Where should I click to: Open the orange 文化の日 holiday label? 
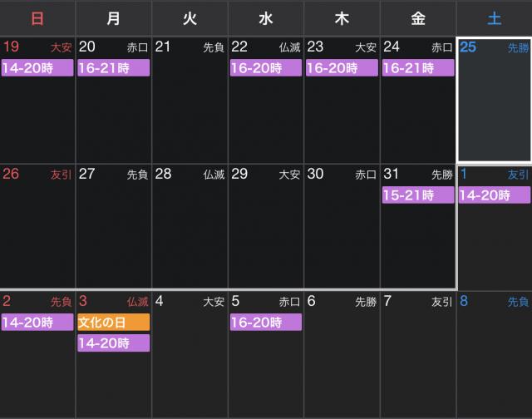[113, 323]
